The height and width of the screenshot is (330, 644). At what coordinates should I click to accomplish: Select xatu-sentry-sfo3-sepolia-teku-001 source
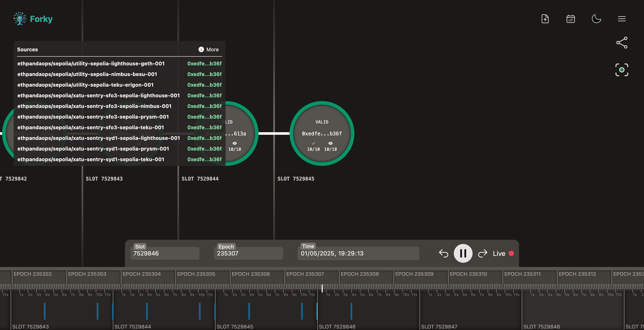119,128
